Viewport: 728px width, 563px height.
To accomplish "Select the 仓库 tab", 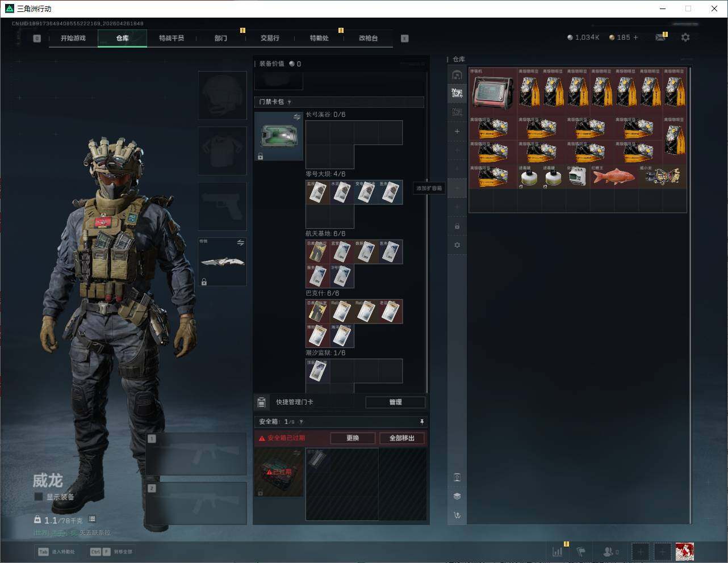I will [123, 38].
